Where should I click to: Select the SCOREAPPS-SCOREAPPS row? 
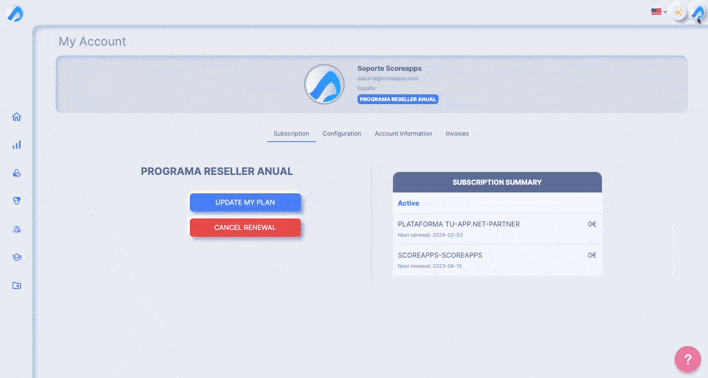[497, 260]
